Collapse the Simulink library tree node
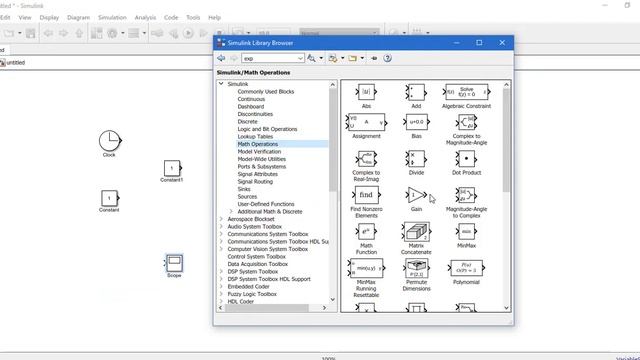 (221, 84)
